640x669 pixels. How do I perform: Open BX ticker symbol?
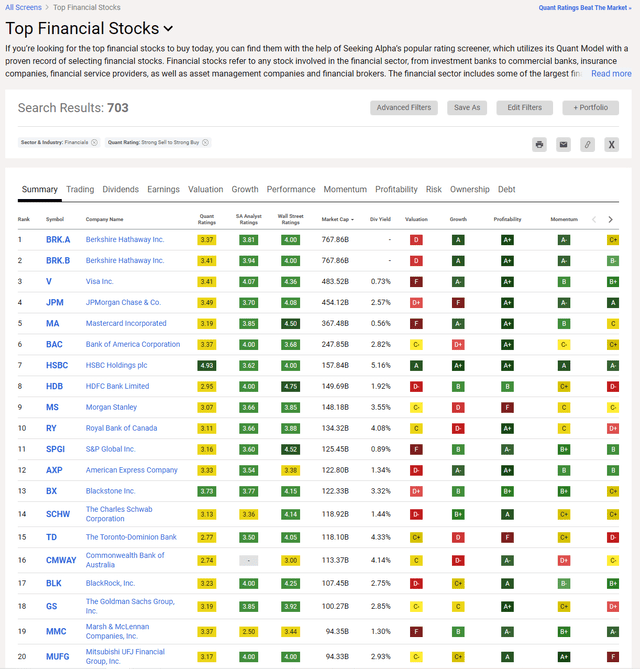tap(51, 491)
